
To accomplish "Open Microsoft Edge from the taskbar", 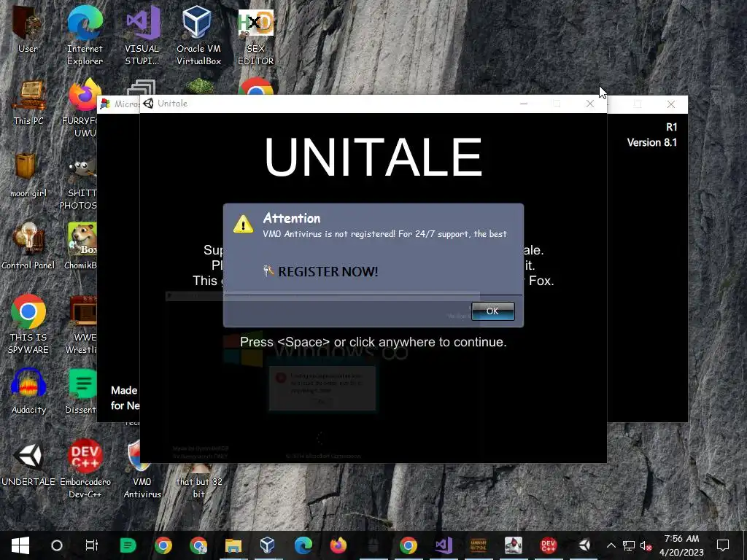I will click(x=303, y=545).
